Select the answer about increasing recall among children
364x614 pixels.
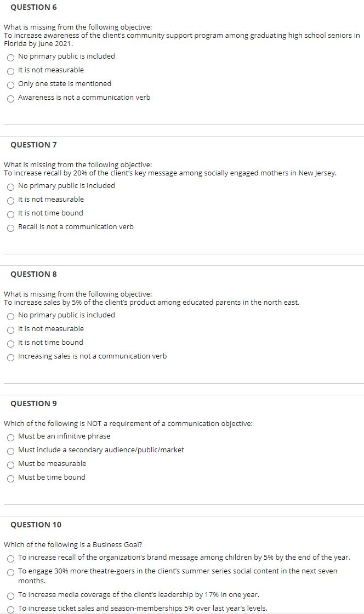(x=11, y=558)
